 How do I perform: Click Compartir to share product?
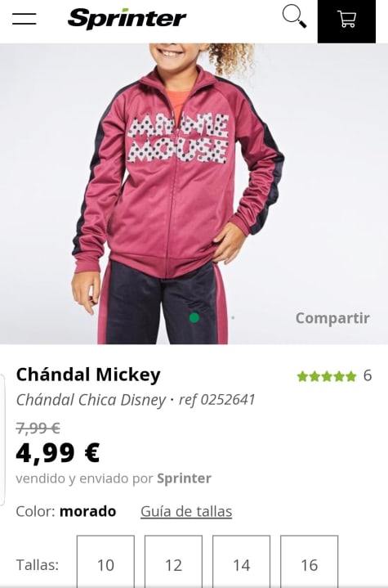pos(332,318)
